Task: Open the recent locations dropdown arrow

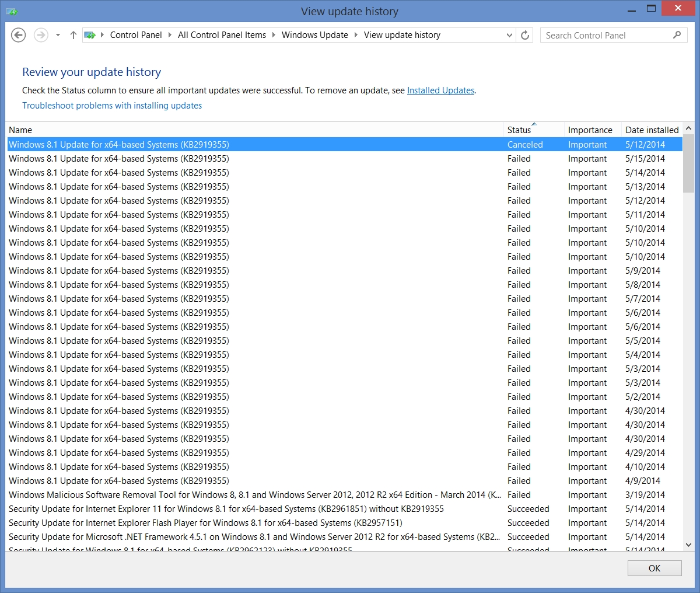Action: click(58, 35)
